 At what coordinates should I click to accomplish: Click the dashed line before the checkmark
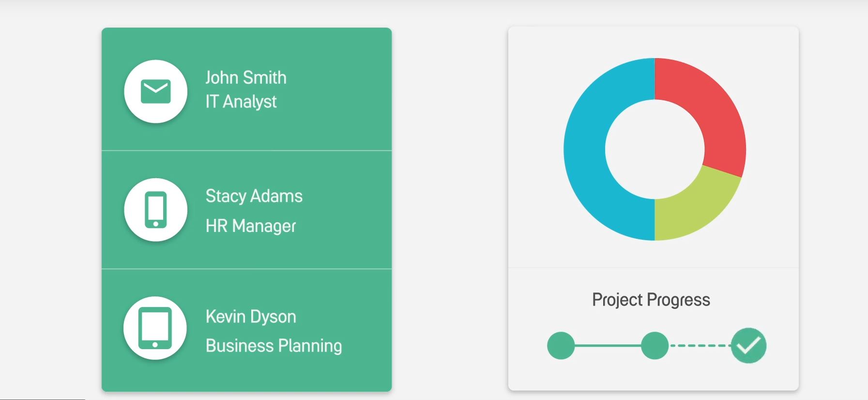[x=700, y=345]
